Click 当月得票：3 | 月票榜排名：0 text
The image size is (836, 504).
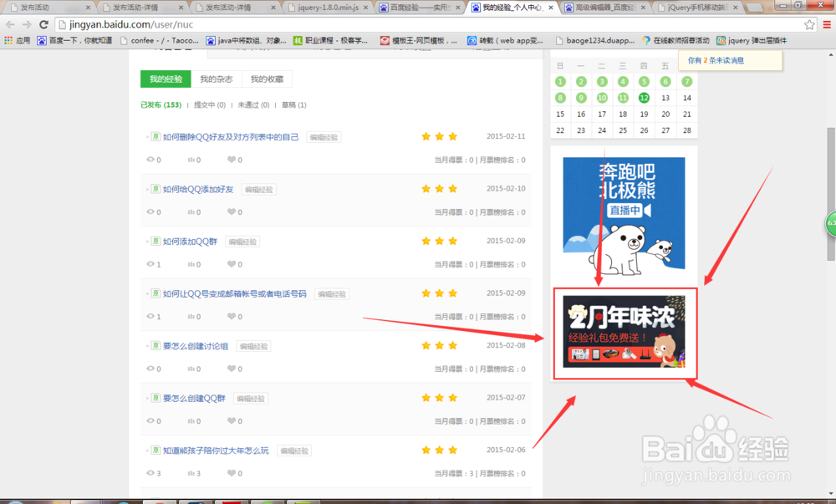[x=480, y=473]
